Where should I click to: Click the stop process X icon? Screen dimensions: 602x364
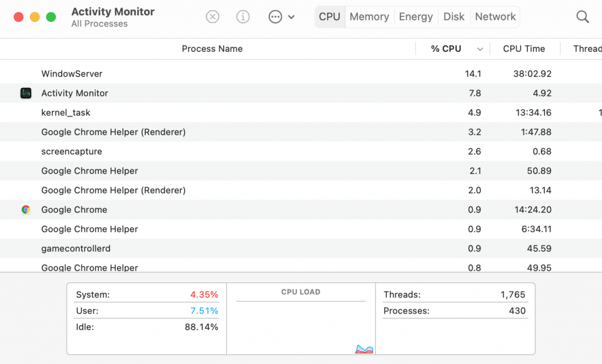[212, 16]
